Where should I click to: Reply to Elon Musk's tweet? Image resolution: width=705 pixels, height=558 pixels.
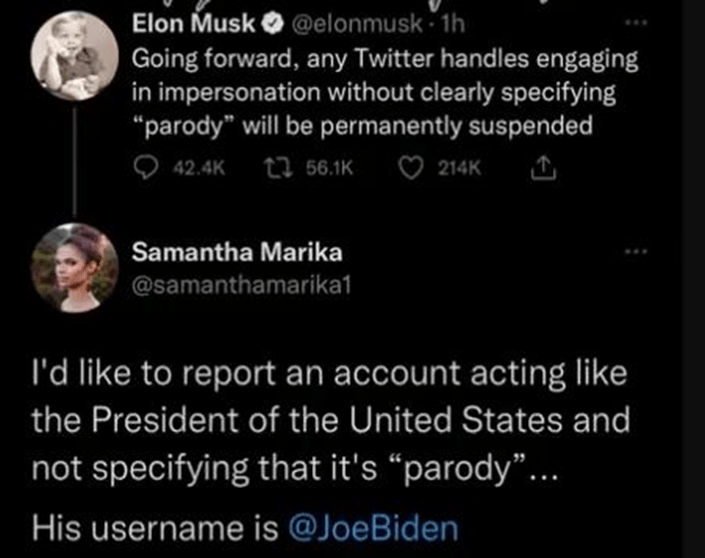142,171
